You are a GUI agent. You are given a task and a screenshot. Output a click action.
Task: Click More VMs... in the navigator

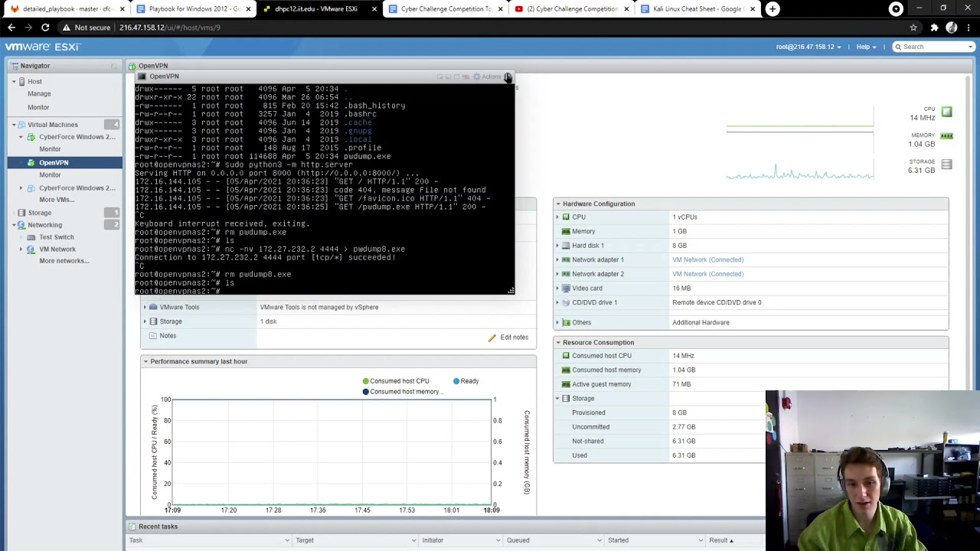[x=57, y=200]
